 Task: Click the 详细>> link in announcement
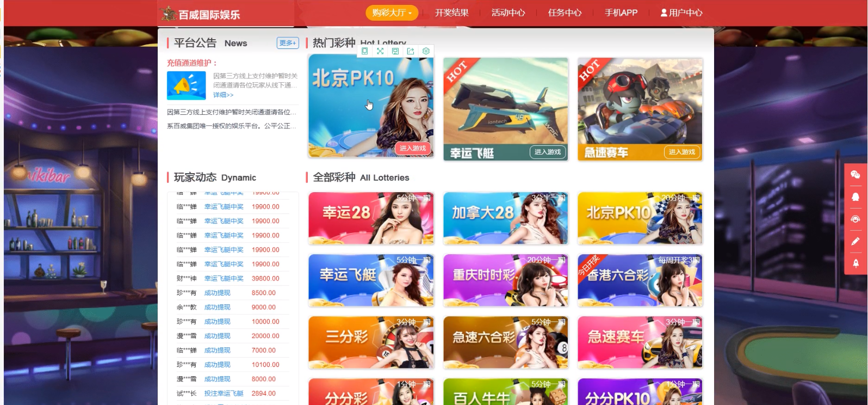(x=223, y=95)
